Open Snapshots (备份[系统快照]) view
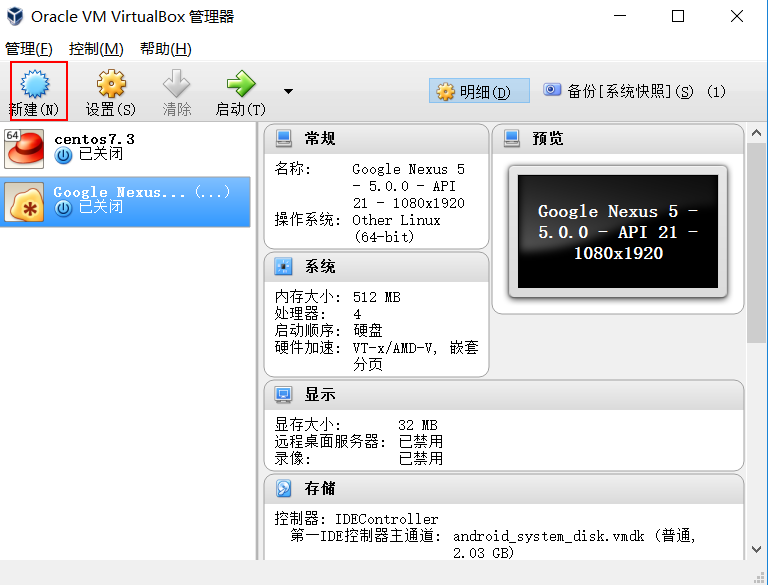The height and width of the screenshot is (585, 768). pyautogui.click(x=634, y=91)
